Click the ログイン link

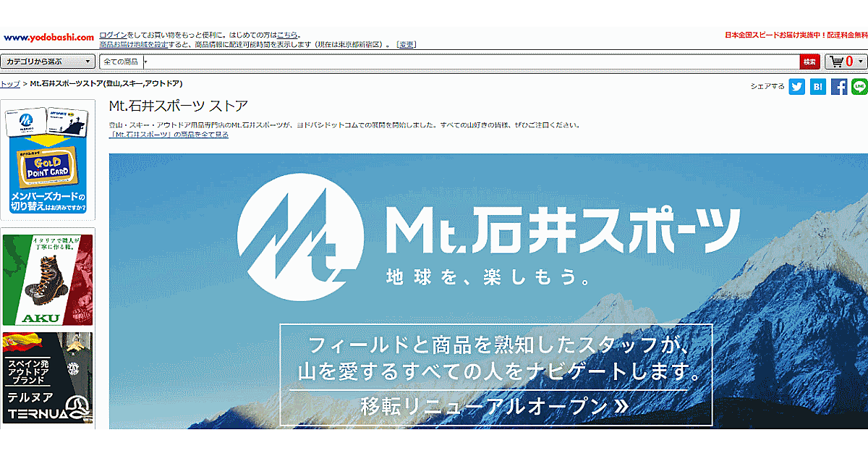(113, 35)
